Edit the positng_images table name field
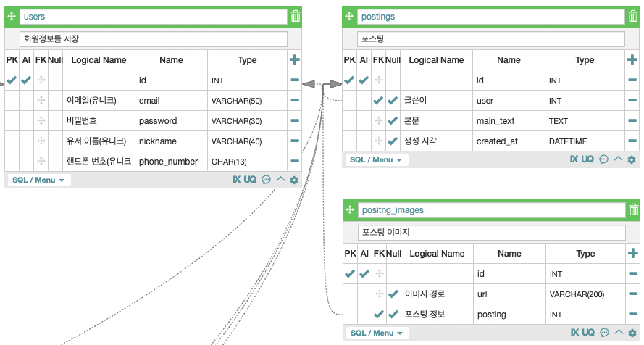The height and width of the screenshot is (345, 644). click(x=492, y=210)
